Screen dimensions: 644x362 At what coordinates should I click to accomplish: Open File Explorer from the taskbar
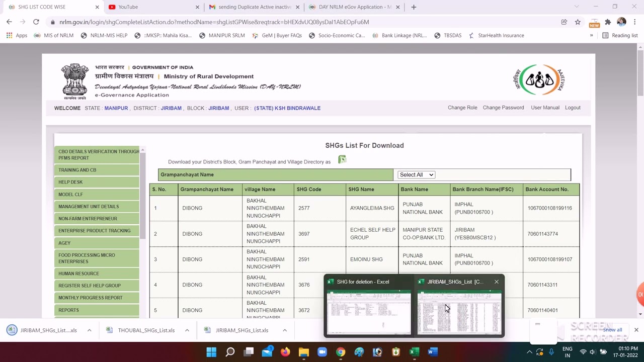tap(303, 352)
